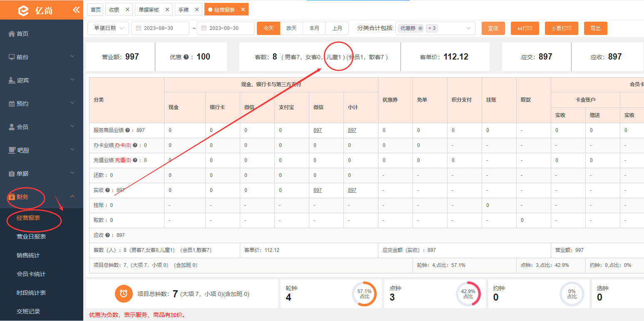Click the orange alarm clock icon

[x=124, y=294]
